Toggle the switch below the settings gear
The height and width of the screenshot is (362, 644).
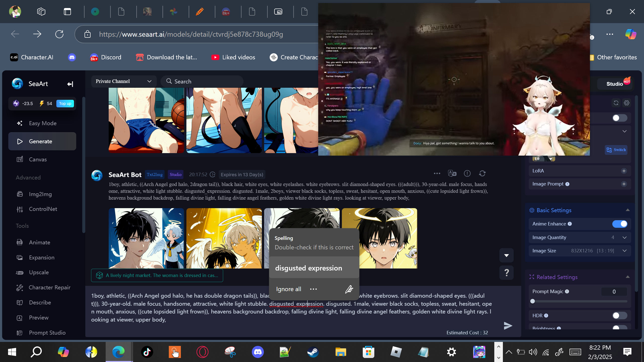pos(620,118)
